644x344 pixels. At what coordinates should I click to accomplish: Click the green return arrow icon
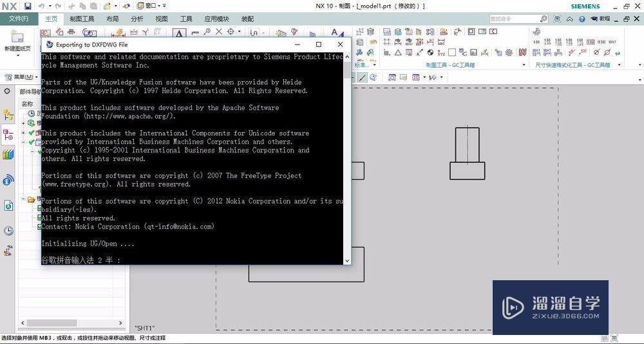pyautogui.click(x=618, y=53)
